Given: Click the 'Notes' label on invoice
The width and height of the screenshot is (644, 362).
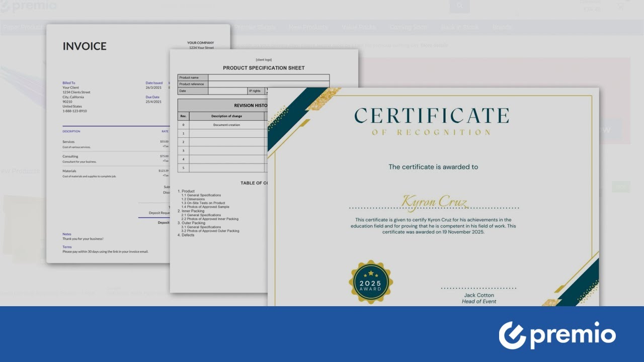Looking at the screenshot, I should point(67,234).
